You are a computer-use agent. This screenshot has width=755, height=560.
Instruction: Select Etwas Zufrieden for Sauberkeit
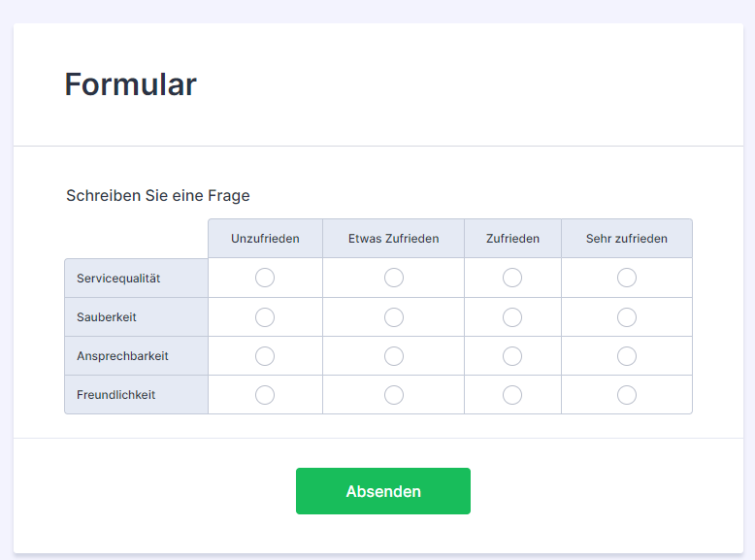pyautogui.click(x=394, y=317)
